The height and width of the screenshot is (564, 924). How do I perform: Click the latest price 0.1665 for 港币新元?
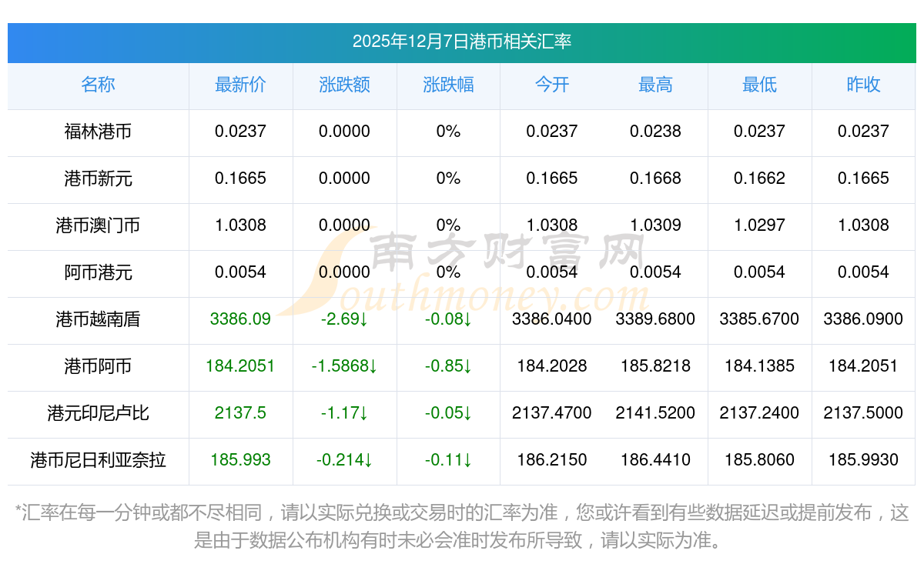point(240,179)
